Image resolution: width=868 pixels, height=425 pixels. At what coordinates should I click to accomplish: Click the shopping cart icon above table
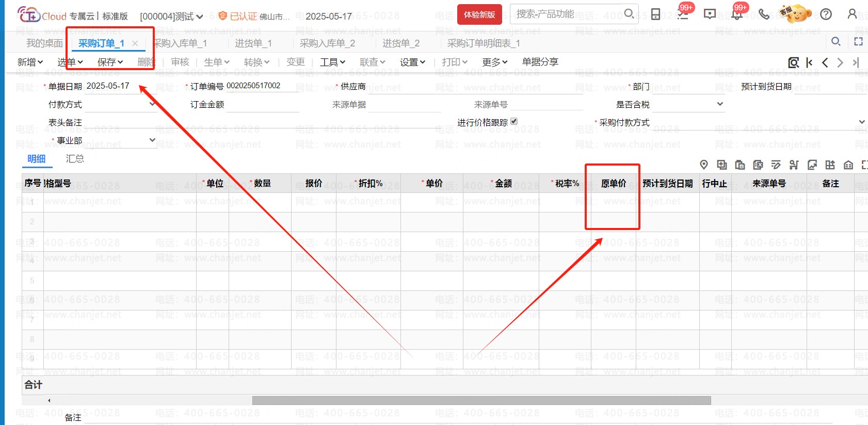[x=794, y=165]
